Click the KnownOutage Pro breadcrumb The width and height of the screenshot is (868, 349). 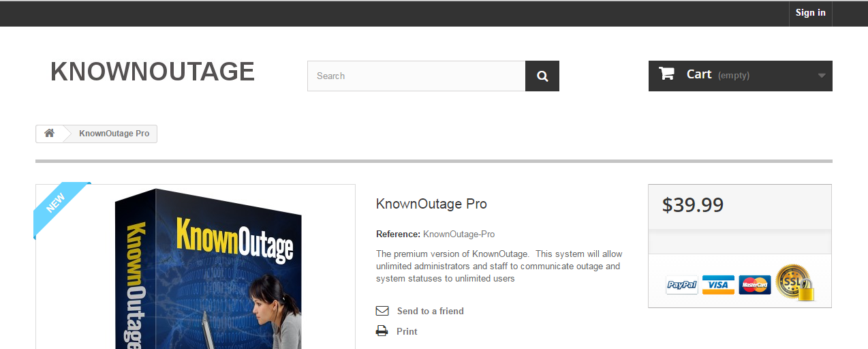[114, 134]
